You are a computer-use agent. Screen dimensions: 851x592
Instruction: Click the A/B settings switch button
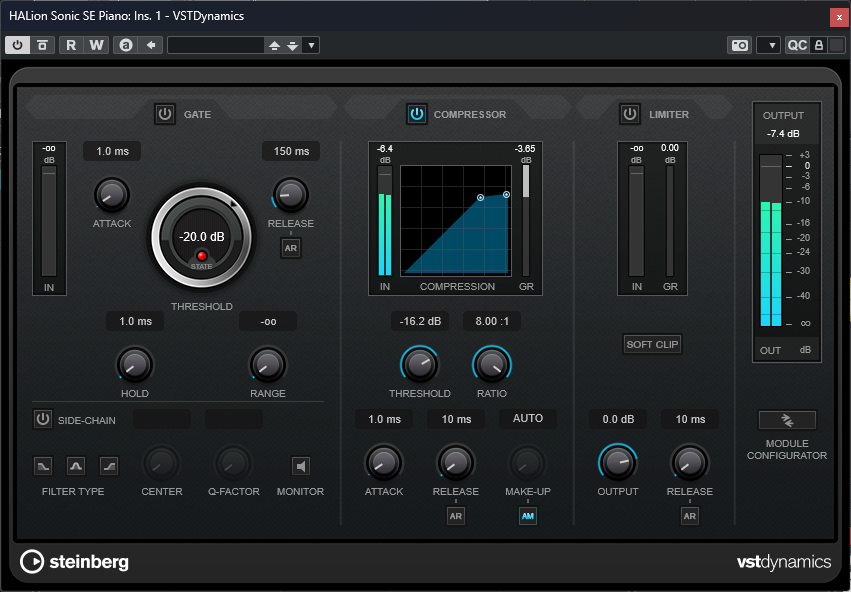coord(126,45)
